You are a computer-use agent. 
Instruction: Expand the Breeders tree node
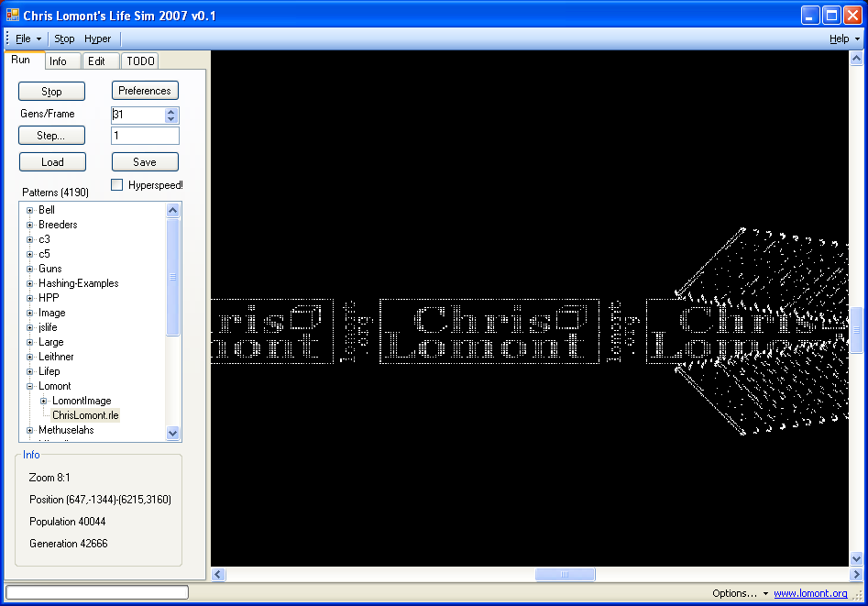pyautogui.click(x=29, y=225)
